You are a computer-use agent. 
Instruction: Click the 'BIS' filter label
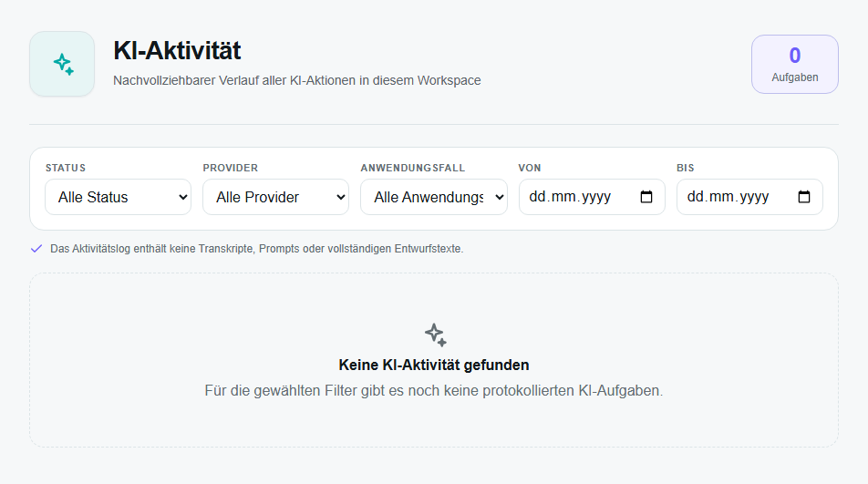(686, 168)
